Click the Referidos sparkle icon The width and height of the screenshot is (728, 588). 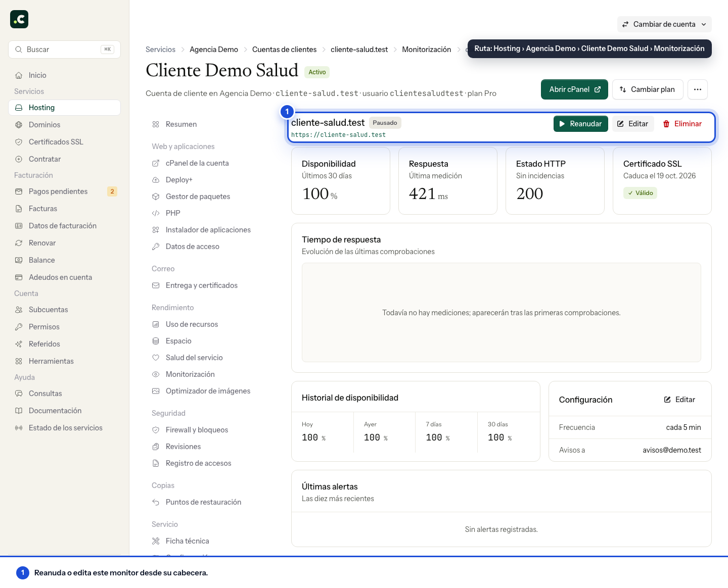click(19, 344)
